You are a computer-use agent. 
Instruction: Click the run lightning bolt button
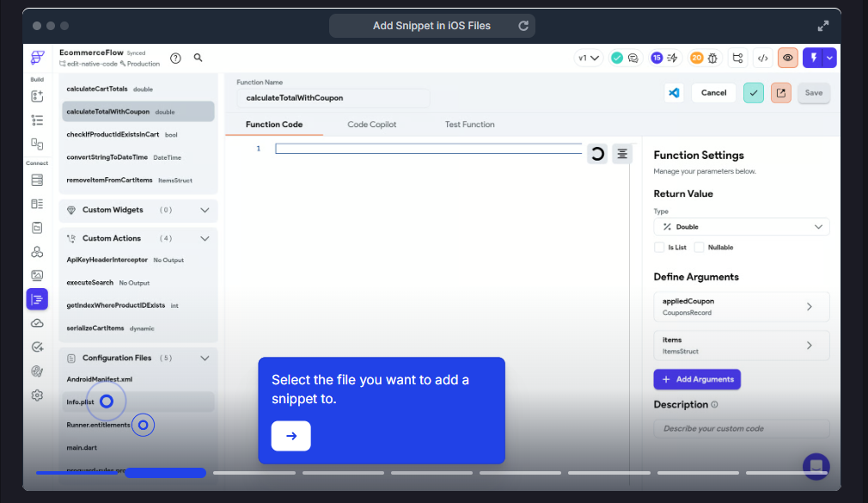coord(813,58)
